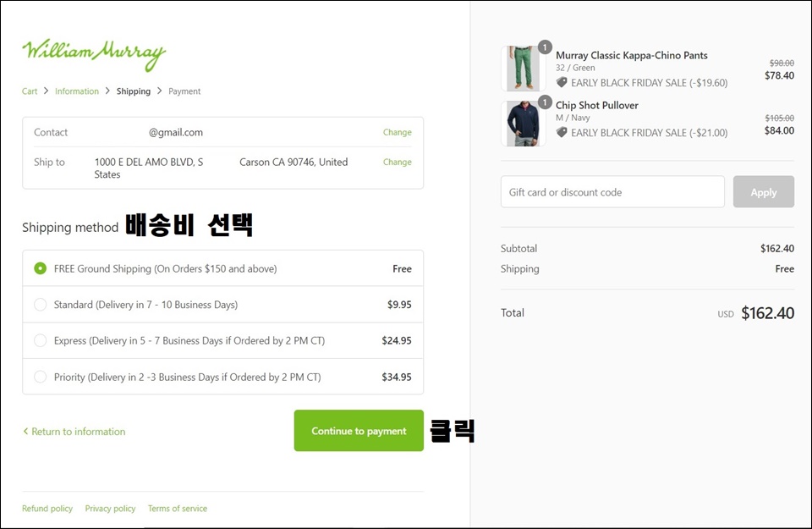The width and height of the screenshot is (812, 529).
Task: Click the discount tag icon under Kappa-Chino Pants
Action: [x=562, y=82]
